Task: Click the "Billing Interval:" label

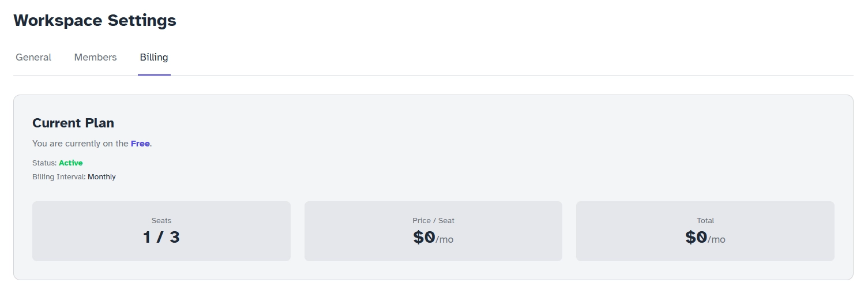Action: tap(59, 177)
